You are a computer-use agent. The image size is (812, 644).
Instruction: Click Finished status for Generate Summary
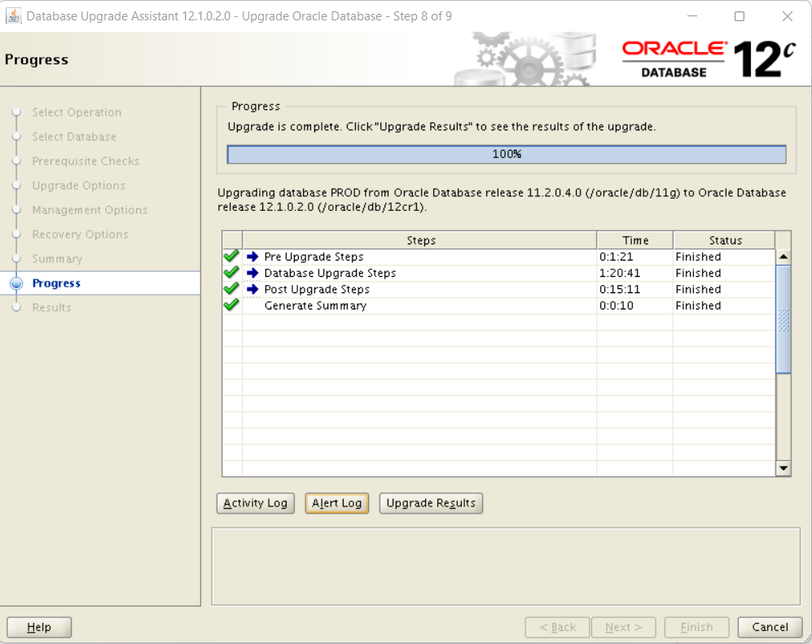pos(698,305)
